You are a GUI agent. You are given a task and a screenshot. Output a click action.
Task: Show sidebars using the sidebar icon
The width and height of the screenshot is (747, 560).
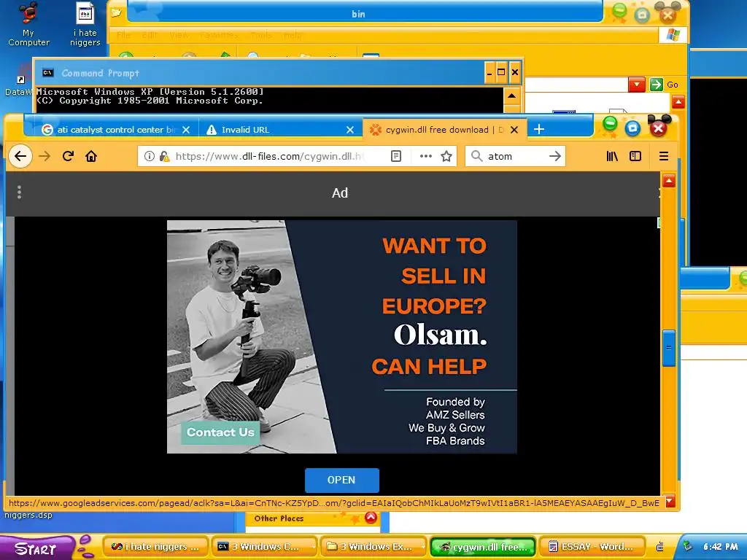tap(635, 156)
